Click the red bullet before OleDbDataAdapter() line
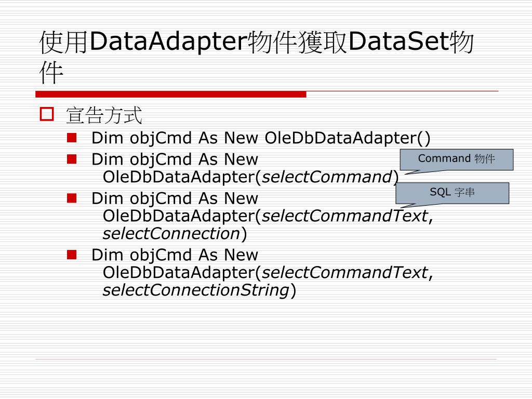The height and width of the screenshot is (399, 532). tap(72, 137)
